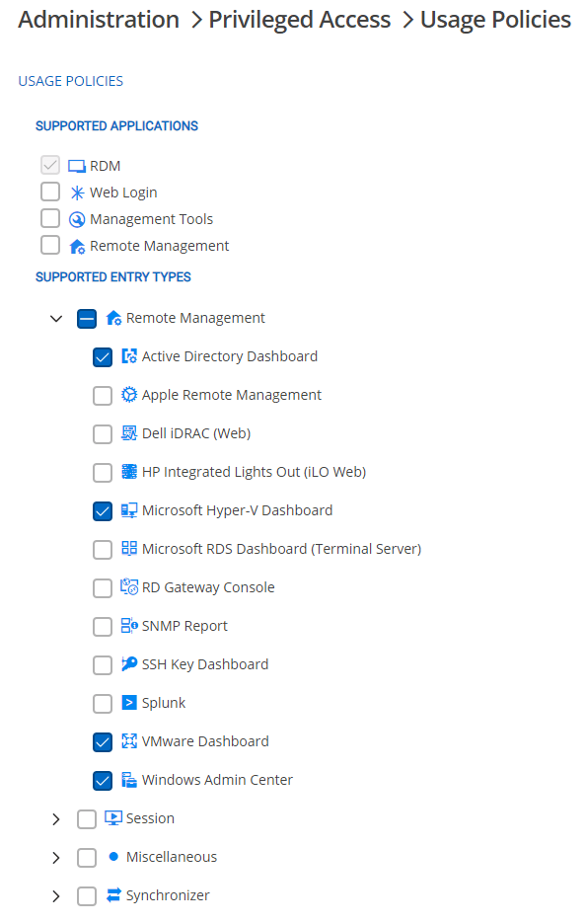The width and height of the screenshot is (587, 924).
Task: Click the Windows Admin Center icon
Action: tap(129, 780)
